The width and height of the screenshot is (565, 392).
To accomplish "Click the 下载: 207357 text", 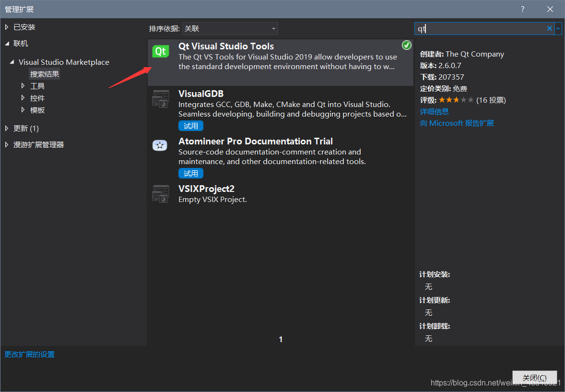I will click(x=442, y=77).
